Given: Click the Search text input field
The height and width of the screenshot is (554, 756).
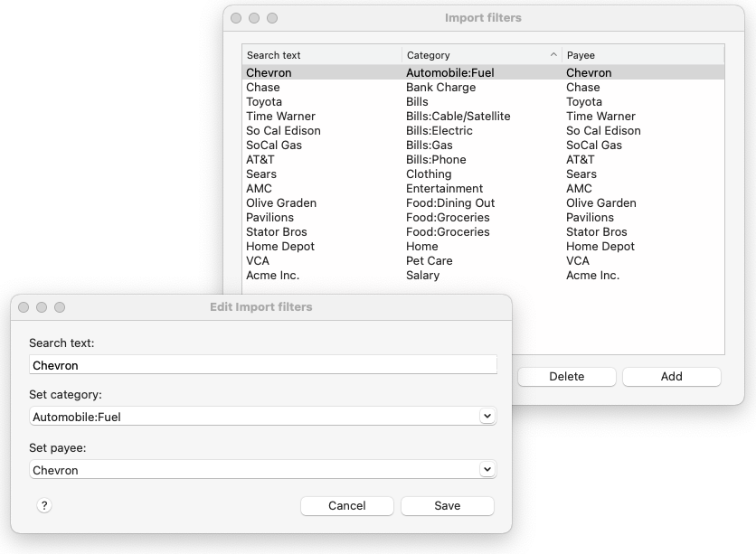Looking at the screenshot, I should [x=263, y=365].
